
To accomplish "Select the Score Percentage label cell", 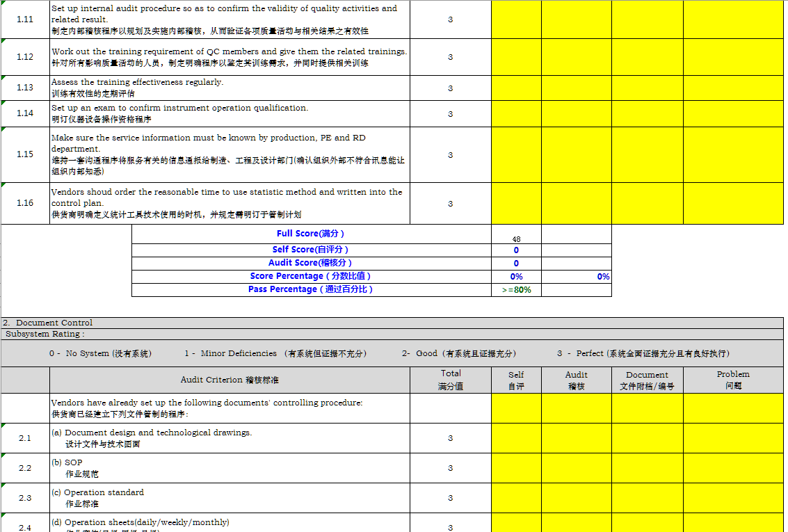I will click(311, 276).
